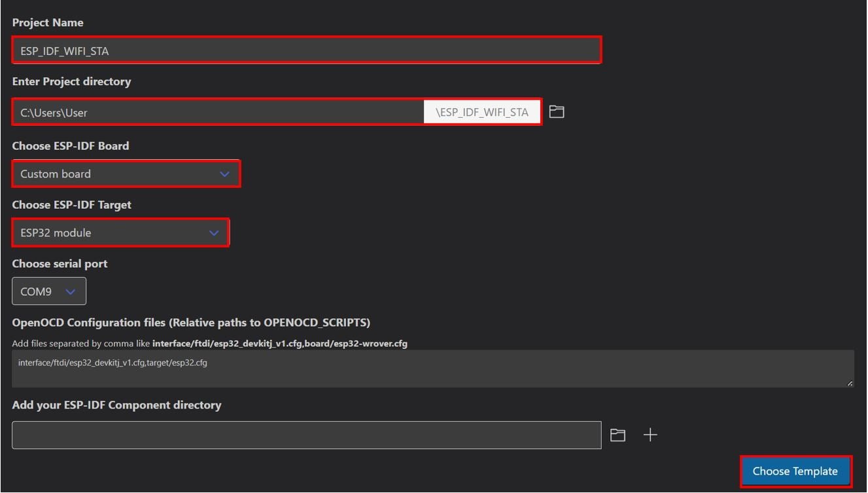868x493 pixels.
Task: Open the Choose ESP-IDF Board dropdown
Action: [x=126, y=173]
